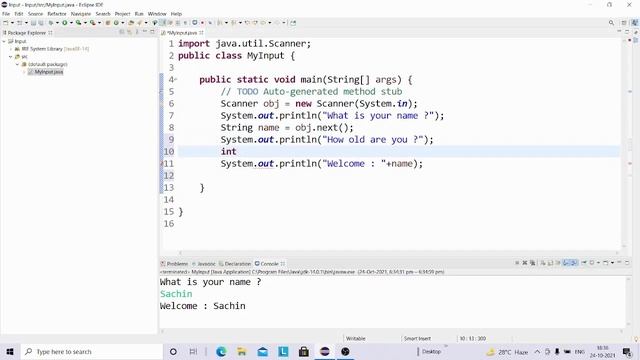The width and height of the screenshot is (640, 360).
Task: Toggle Pin Console button
Action: pos(584,263)
